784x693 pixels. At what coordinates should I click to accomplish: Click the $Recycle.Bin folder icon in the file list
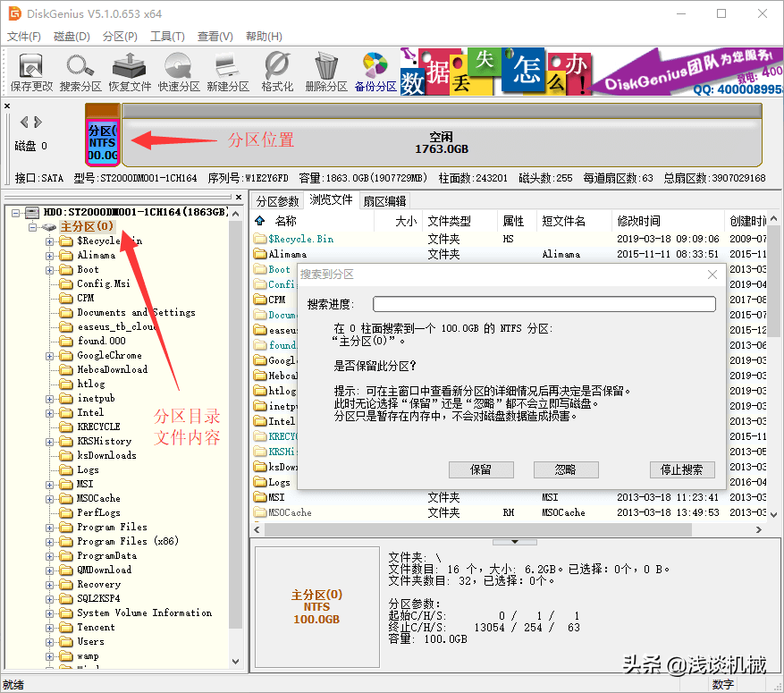pos(260,239)
